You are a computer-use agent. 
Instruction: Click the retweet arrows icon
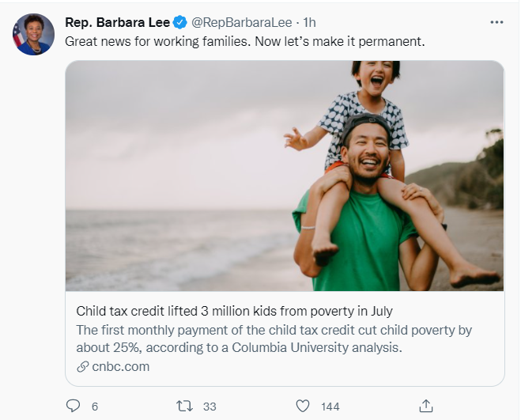point(183,406)
